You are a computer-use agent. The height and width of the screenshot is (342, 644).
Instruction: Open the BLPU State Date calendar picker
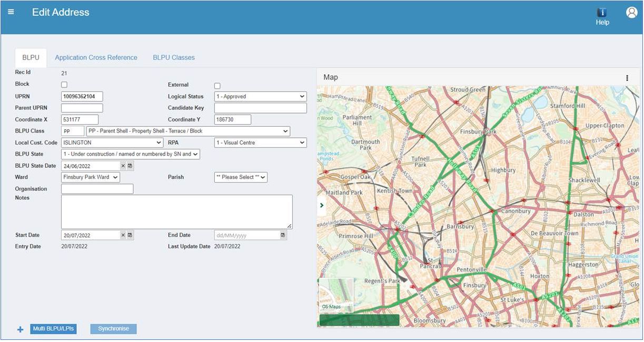[130, 166]
